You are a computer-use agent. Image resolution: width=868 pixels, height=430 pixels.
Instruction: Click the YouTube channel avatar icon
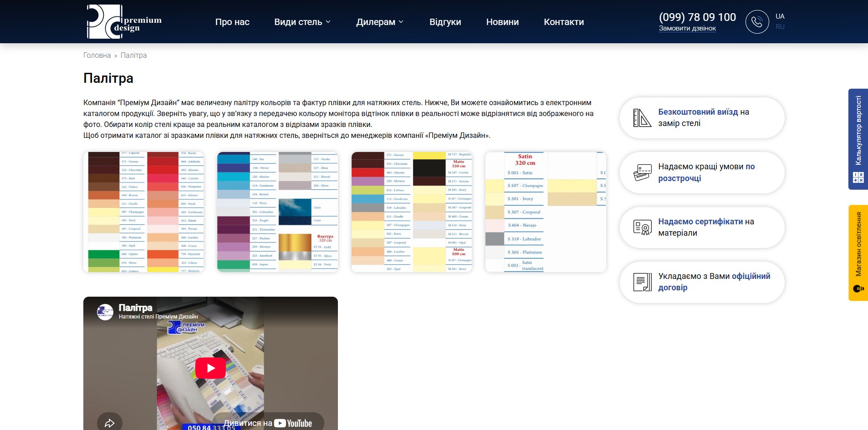tap(105, 312)
